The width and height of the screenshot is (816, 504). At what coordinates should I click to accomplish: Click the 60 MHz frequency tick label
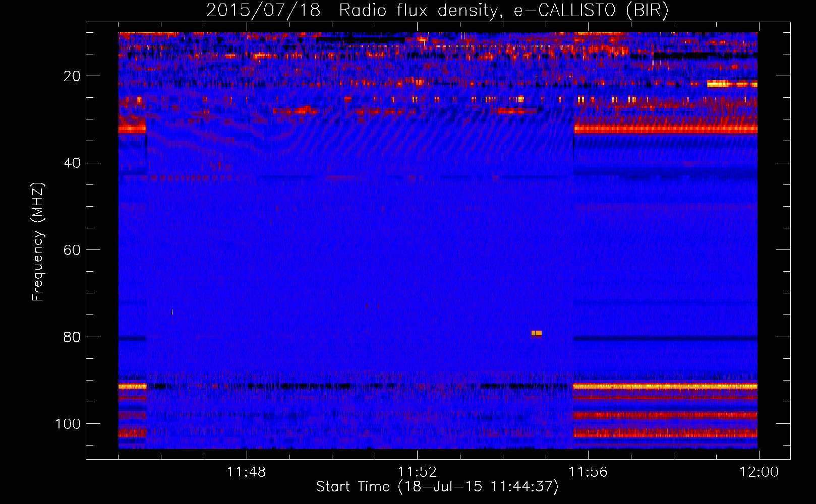point(73,250)
